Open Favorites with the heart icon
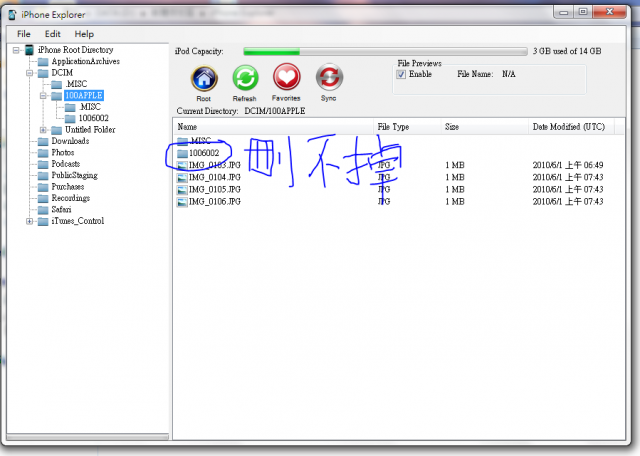Screen dimensions: 640x456 click(287, 77)
